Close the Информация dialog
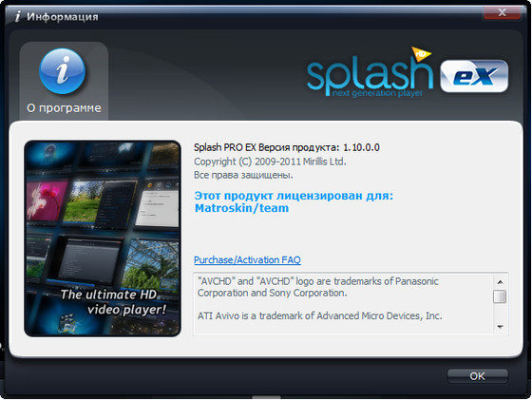The height and width of the screenshot is (400, 532). 502,13
